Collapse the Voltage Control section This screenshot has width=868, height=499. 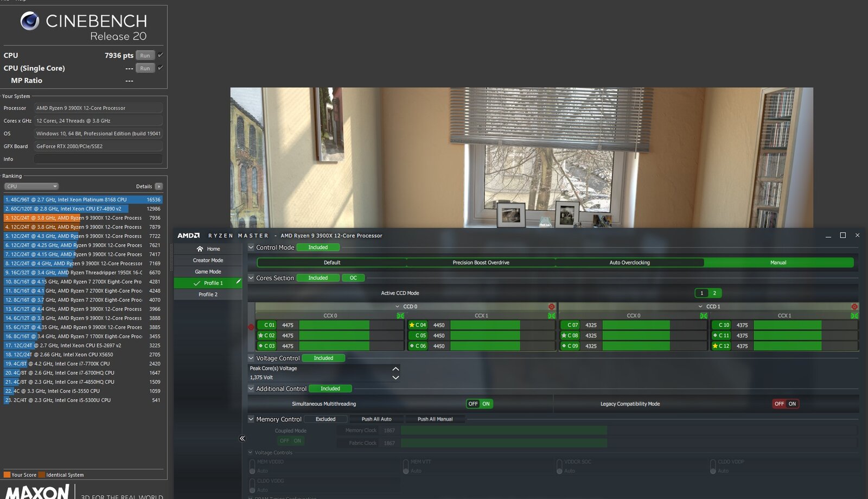click(x=251, y=358)
